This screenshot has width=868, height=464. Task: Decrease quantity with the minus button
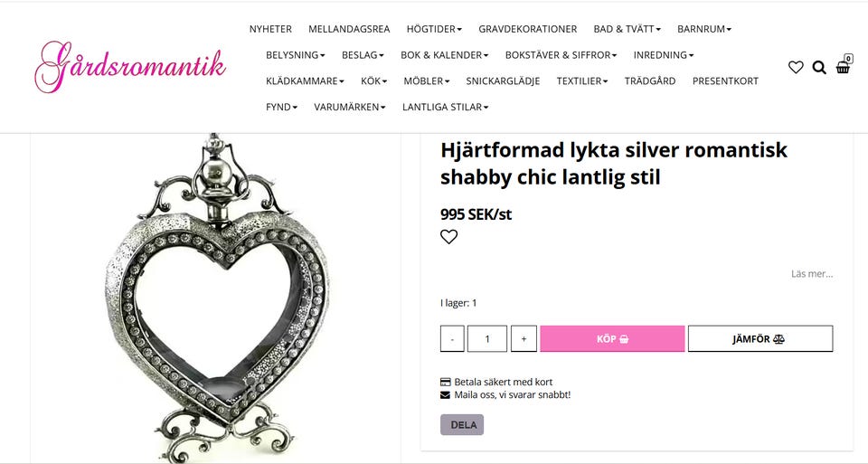tap(452, 339)
